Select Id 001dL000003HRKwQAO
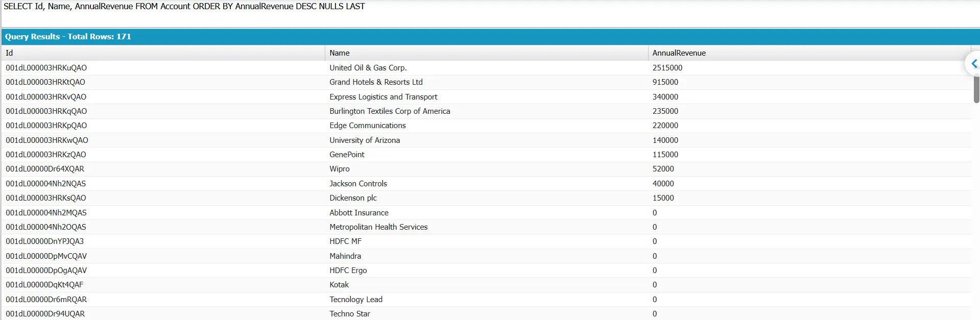This screenshot has height=320, width=980. click(47, 140)
